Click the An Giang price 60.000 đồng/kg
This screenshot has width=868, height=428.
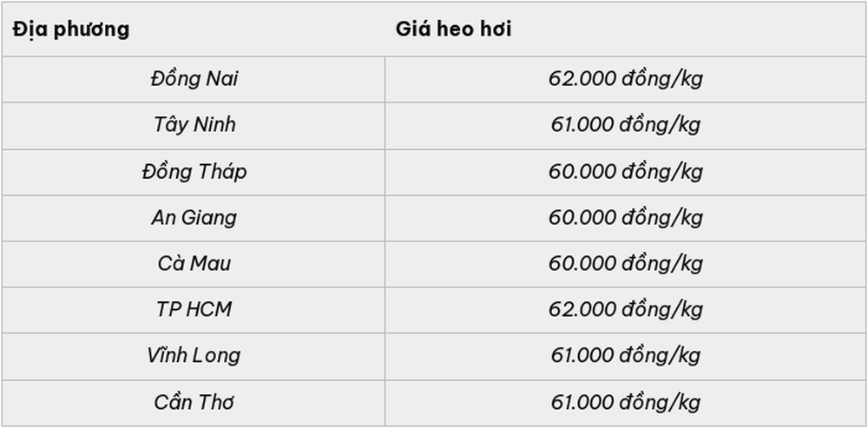626,218
